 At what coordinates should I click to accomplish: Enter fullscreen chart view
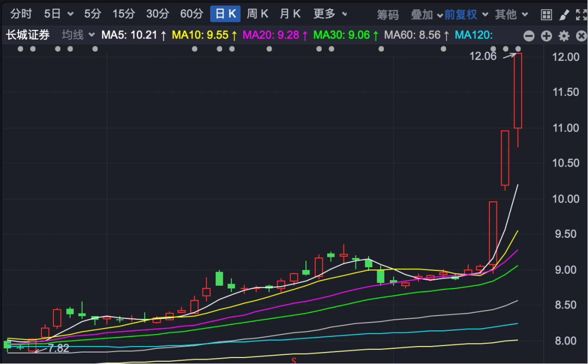[x=581, y=14]
